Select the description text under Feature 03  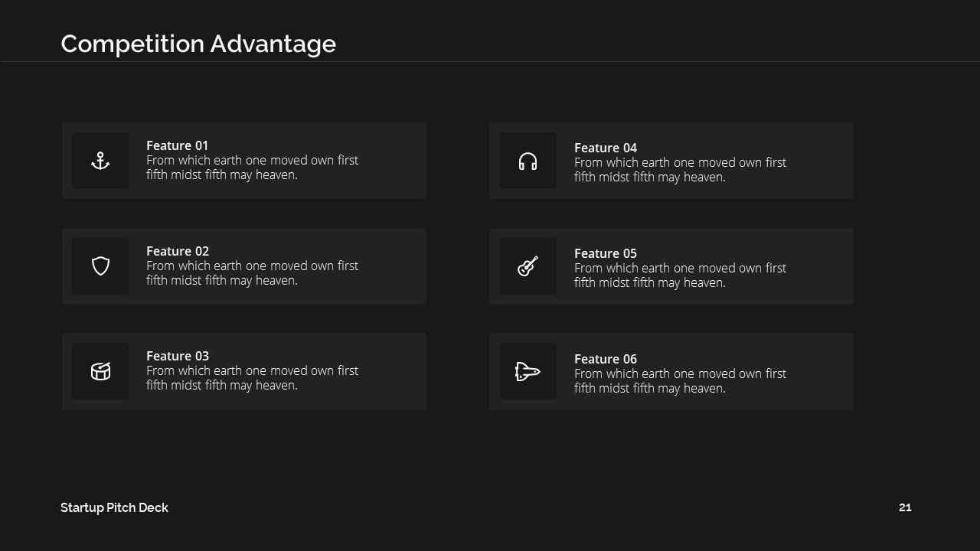[252, 378]
